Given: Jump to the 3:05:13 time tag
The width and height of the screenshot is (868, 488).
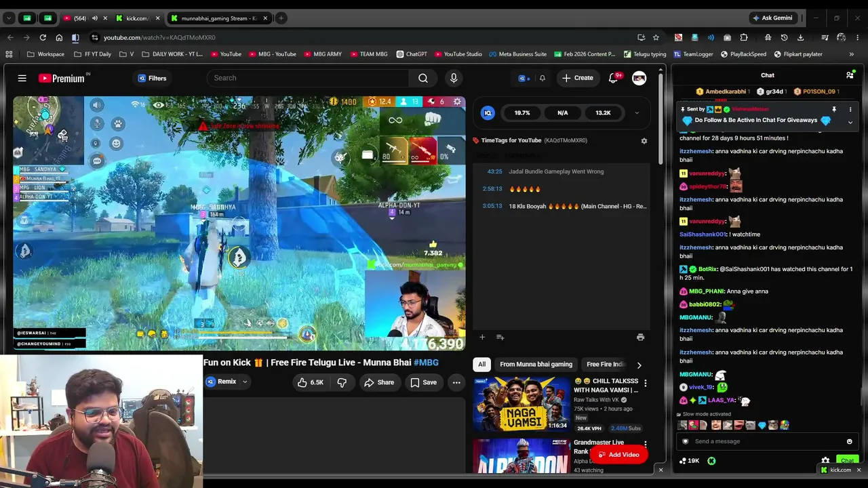Looking at the screenshot, I should [492, 206].
